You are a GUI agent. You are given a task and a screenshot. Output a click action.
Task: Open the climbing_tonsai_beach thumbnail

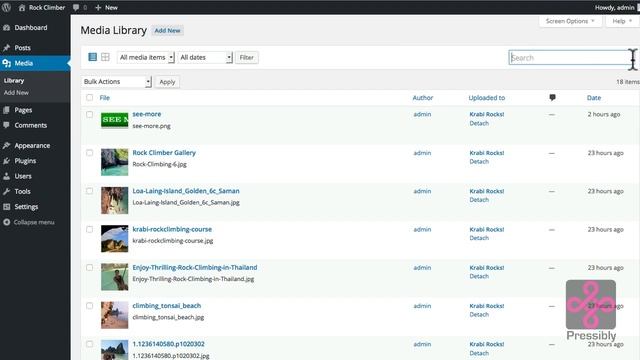click(115, 315)
